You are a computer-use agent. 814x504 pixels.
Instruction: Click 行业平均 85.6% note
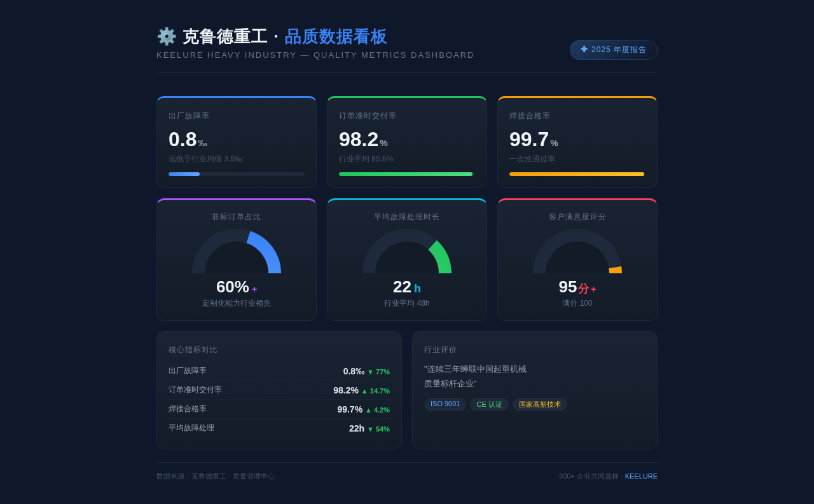pos(366,159)
